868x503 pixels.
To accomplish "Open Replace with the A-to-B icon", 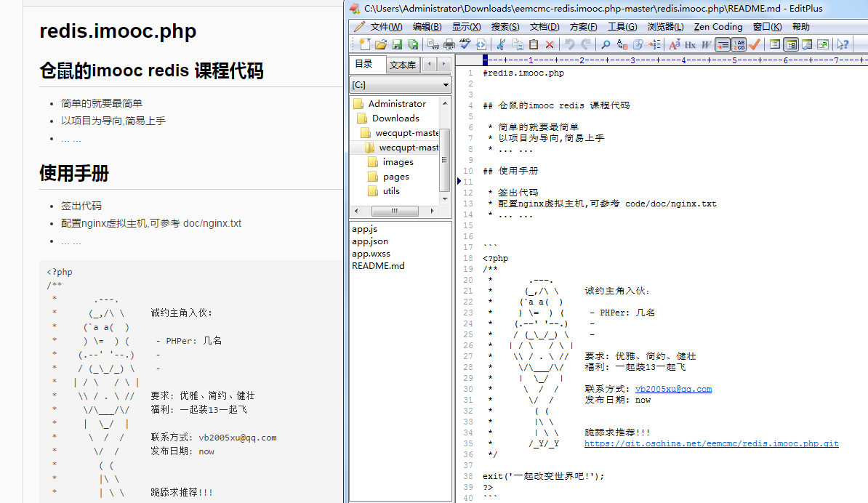I will pyautogui.click(x=622, y=44).
